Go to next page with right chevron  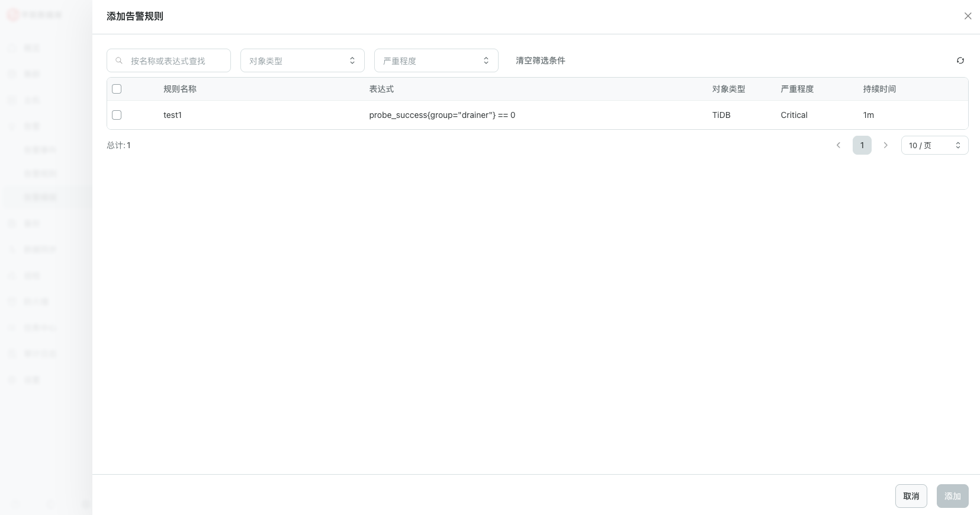885,145
